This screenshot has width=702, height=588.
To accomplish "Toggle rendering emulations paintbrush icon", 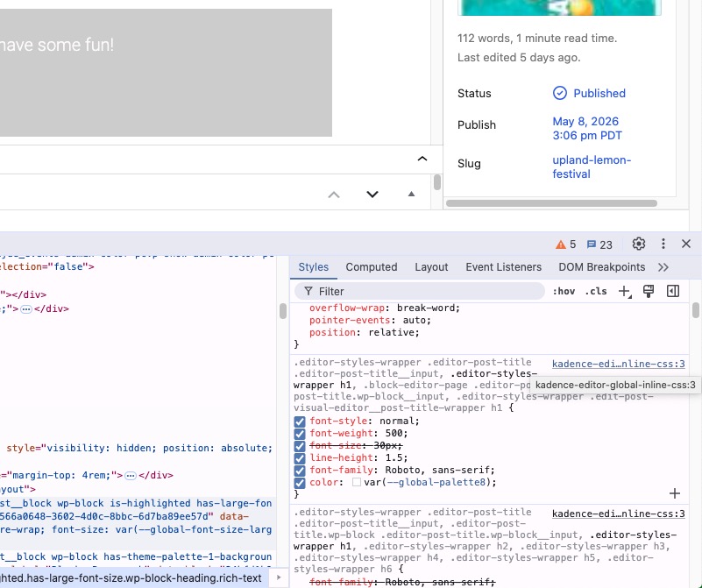I will 649,291.
